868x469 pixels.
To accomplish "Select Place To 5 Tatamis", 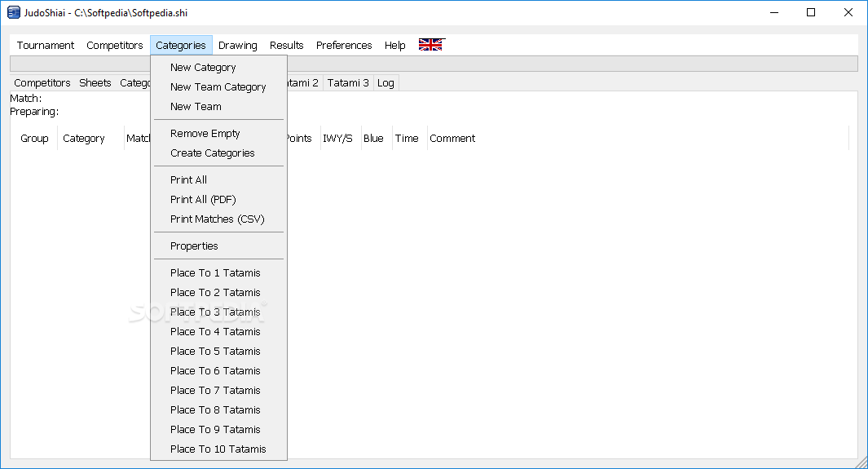I will pyautogui.click(x=218, y=351).
